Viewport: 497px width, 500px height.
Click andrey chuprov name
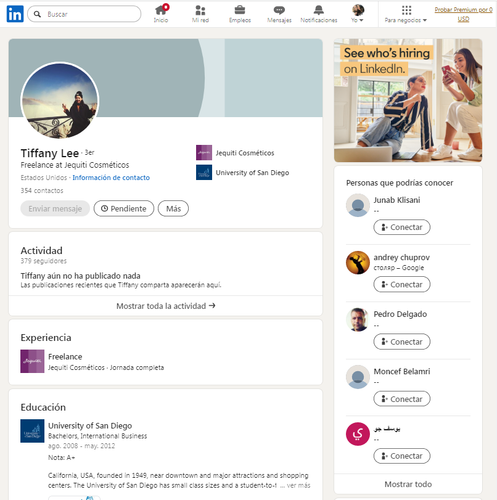(402, 257)
